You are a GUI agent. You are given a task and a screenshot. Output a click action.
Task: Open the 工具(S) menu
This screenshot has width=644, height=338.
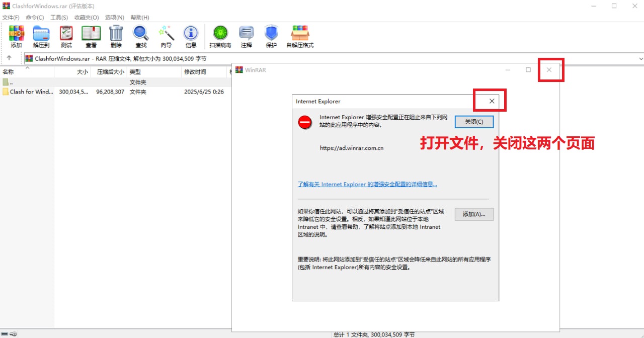click(59, 18)
